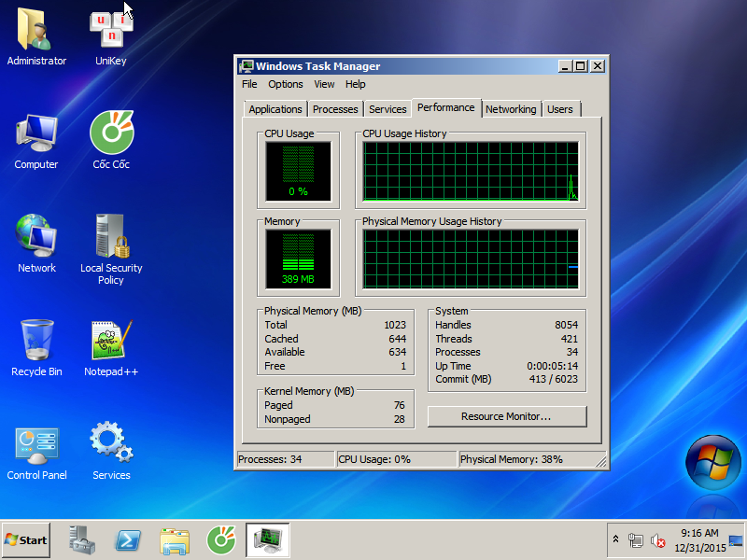The image size is (747, 560).
Task: Open the Services desktop shortcut
Action: coord(111,453)
